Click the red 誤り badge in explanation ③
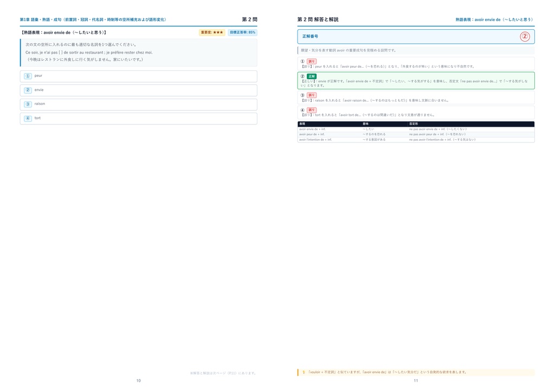 coord(312,95)
